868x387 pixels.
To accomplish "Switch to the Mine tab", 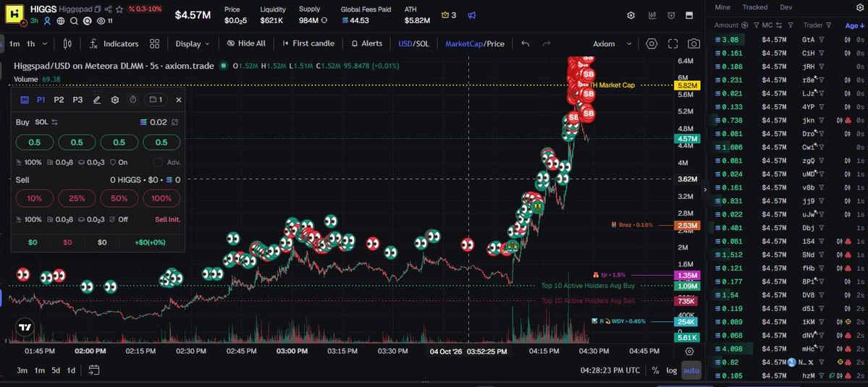I will tap(722, 7).
